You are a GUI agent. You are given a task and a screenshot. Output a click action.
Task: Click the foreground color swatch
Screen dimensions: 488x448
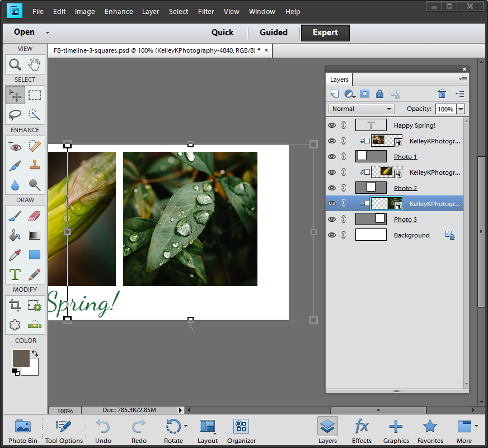coord(21,358)
